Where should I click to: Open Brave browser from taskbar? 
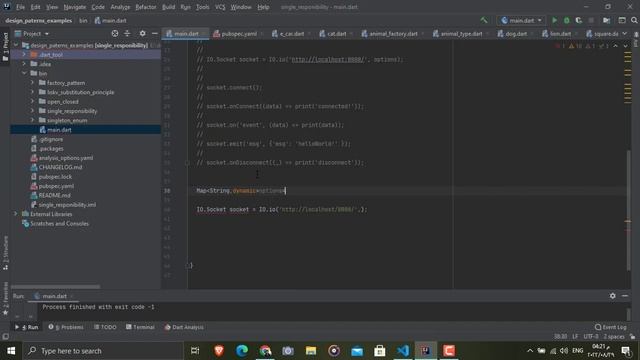click(219, 351)
